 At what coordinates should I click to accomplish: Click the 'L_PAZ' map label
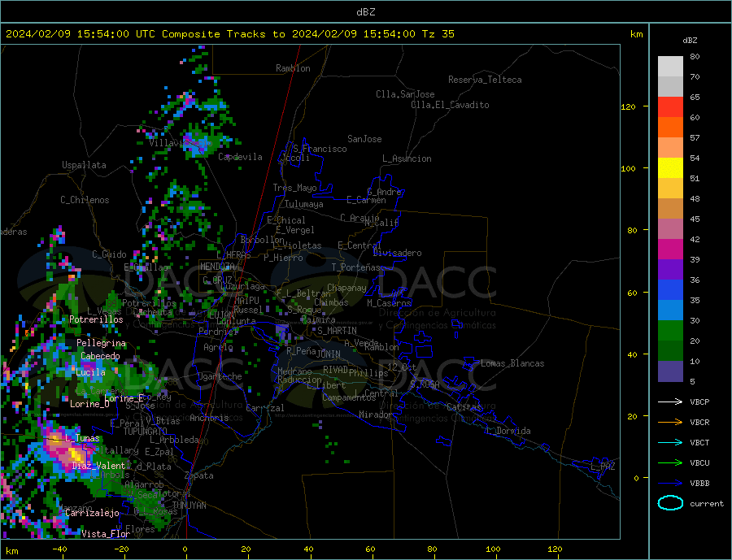[603, 467]
